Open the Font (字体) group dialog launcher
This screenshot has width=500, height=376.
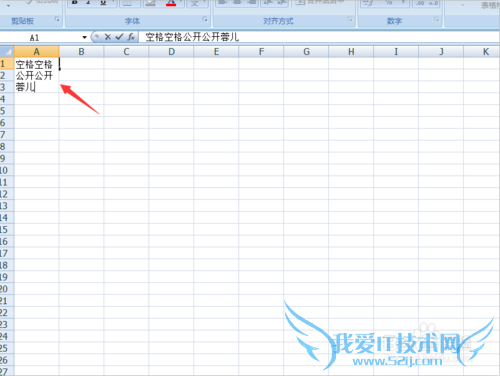[x=205, y=20]
